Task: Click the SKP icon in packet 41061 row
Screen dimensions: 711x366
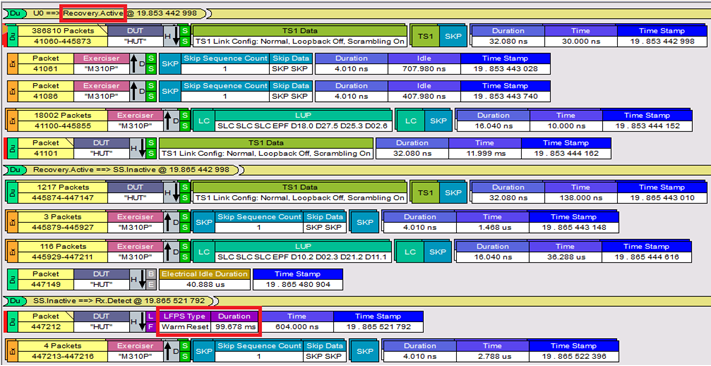Action: (170, 64)
